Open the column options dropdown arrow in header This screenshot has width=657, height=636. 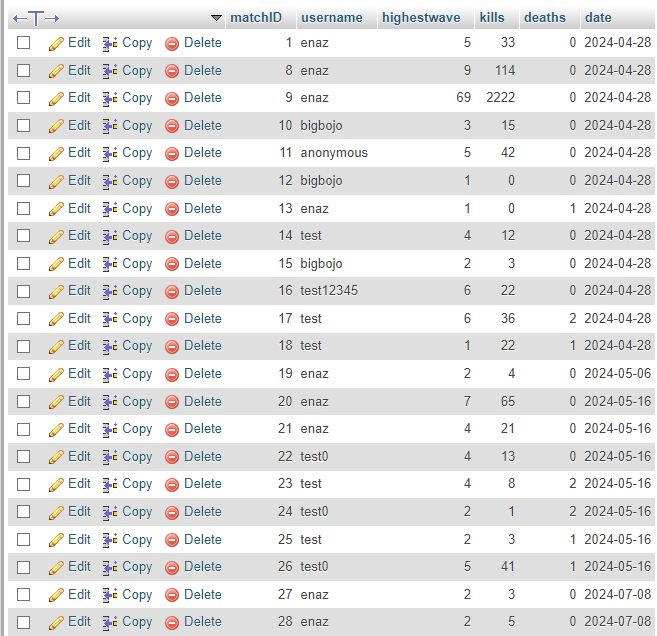pos(216,18)
